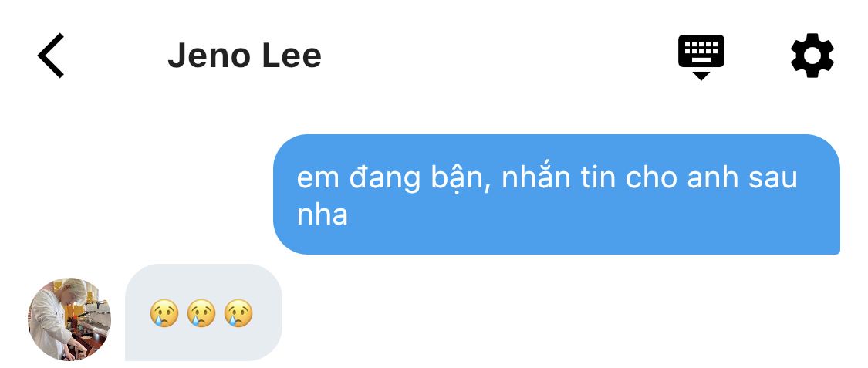Select the Jeno Lee chat title
The width and height of the screenshot is (868, 368).
244,56
